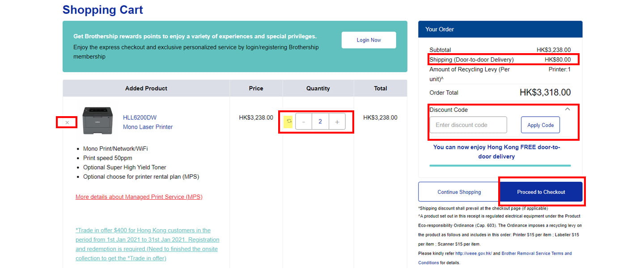Apply the discount code
The image size is (644, 277).
click(540, 125)
